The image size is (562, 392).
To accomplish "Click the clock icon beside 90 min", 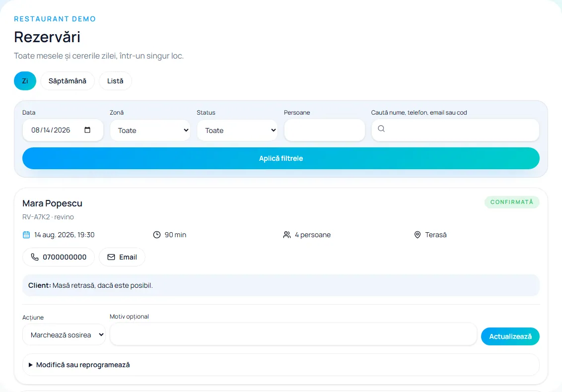I will (156, 235).
